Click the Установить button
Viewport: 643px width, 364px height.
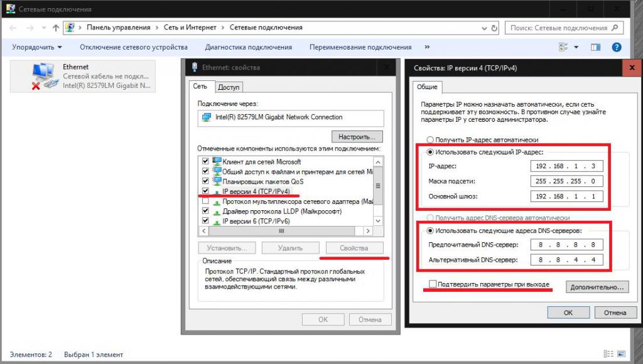(x=227, y=248)
